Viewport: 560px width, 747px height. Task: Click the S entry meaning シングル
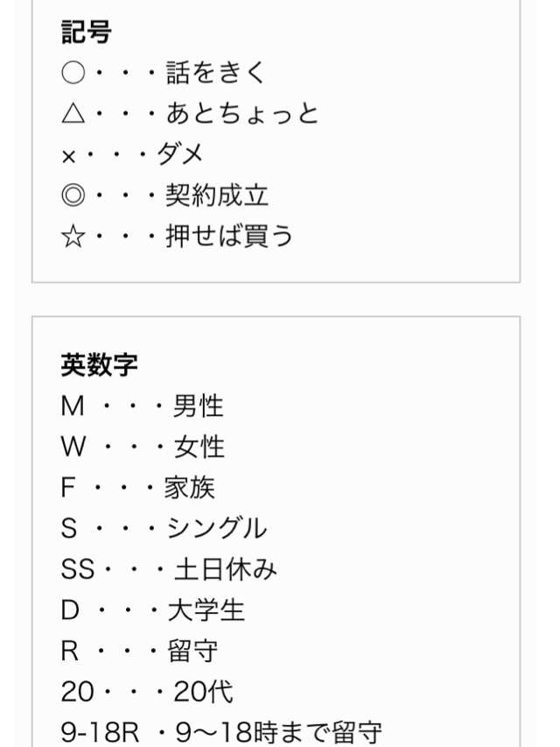tap(164, 529)
